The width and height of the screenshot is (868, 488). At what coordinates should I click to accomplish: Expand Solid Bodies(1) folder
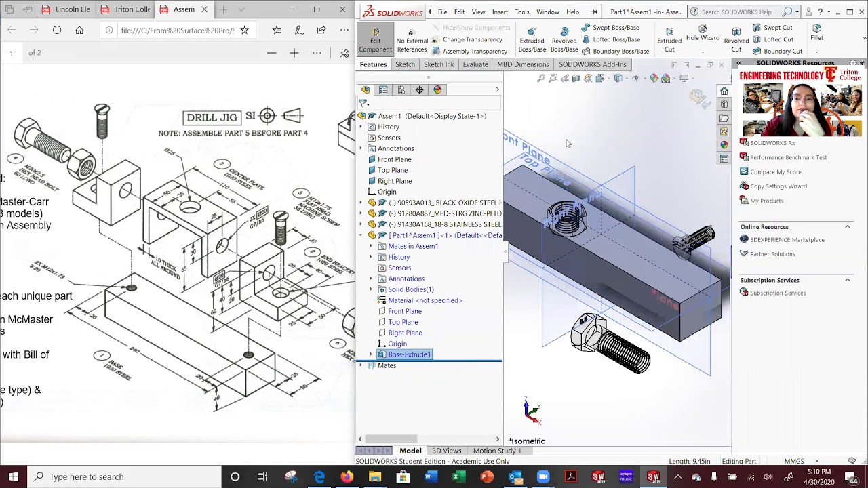371,289
